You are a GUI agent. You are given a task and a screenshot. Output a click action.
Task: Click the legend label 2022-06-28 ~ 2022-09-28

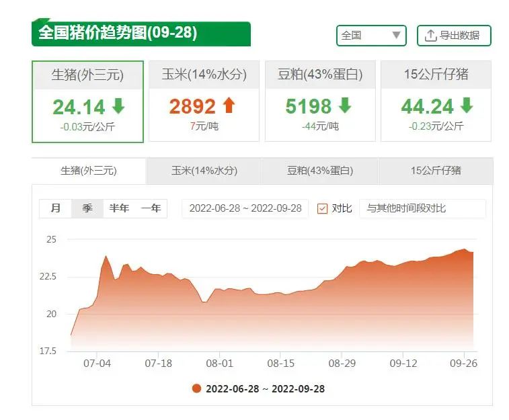point(265,388)
